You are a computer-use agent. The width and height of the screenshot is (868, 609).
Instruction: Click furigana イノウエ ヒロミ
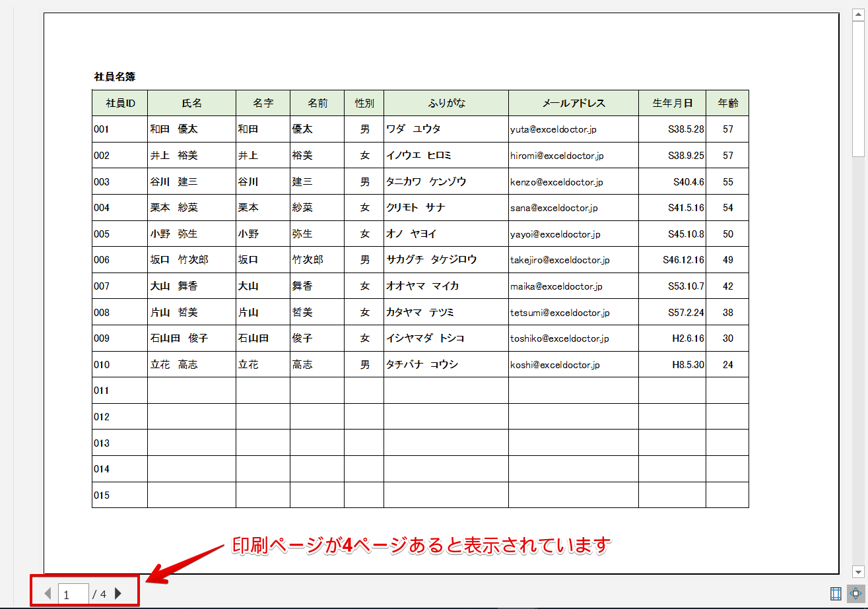click(x=419, y=156)
